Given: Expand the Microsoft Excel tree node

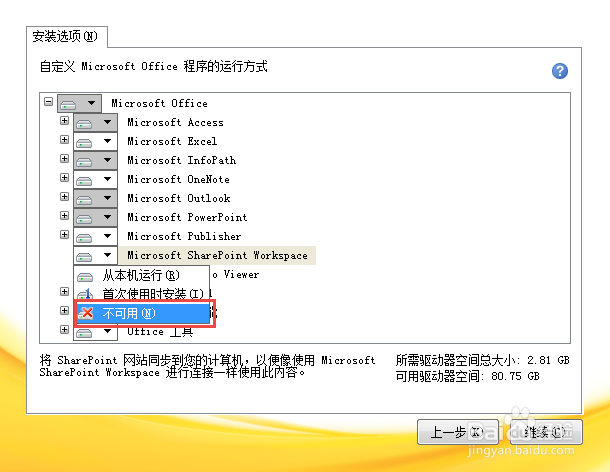Looking at the screenshot, I should [65, 139].
